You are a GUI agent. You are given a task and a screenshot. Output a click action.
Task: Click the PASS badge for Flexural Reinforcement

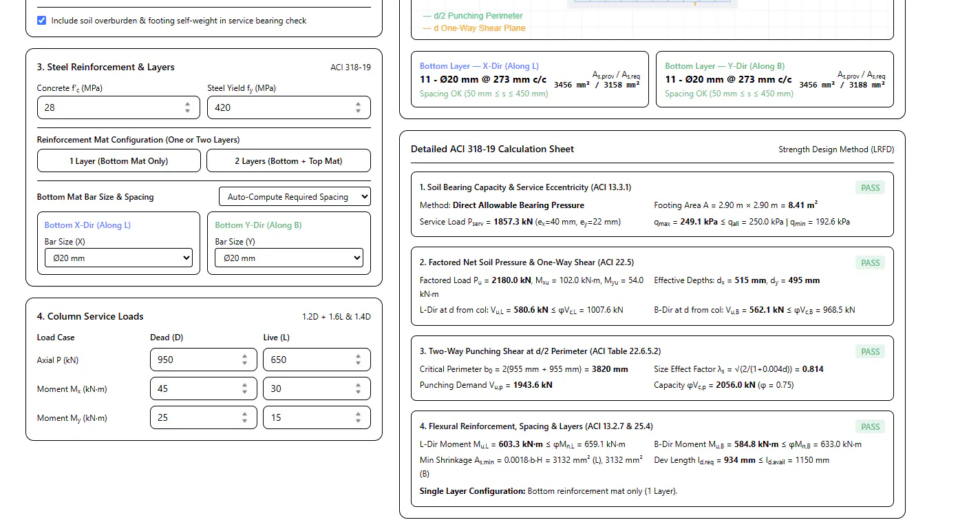tap(871, 426)
